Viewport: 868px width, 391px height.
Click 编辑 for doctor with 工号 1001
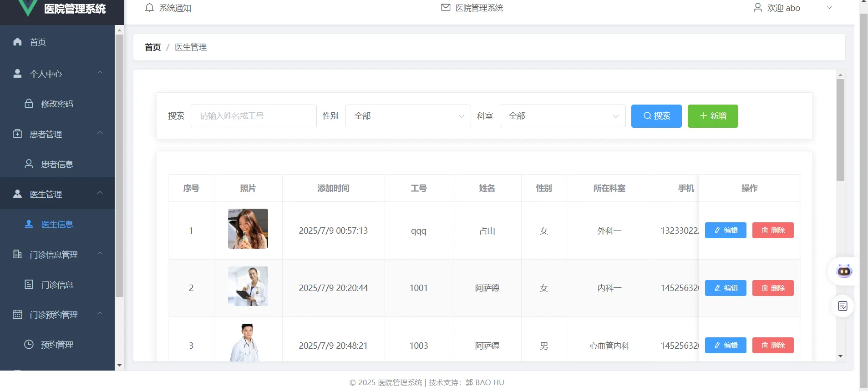(726, 288)
